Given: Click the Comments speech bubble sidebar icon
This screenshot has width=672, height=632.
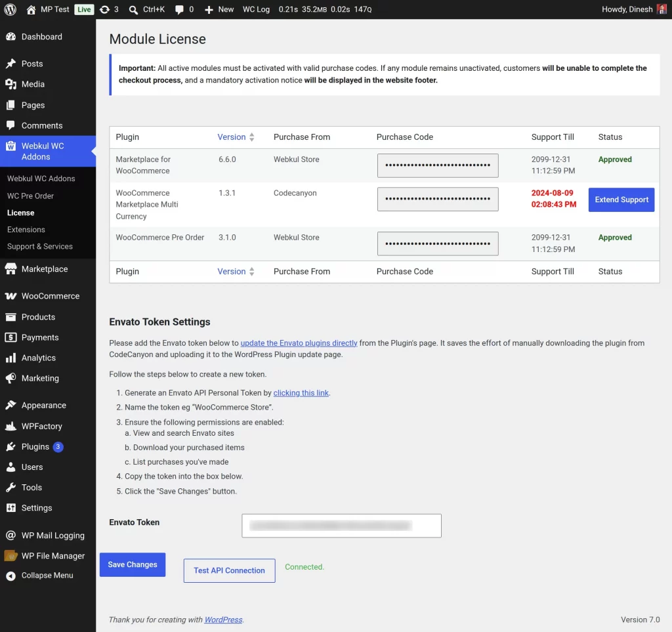Looking at the screenshot, I should pos(10,125).
